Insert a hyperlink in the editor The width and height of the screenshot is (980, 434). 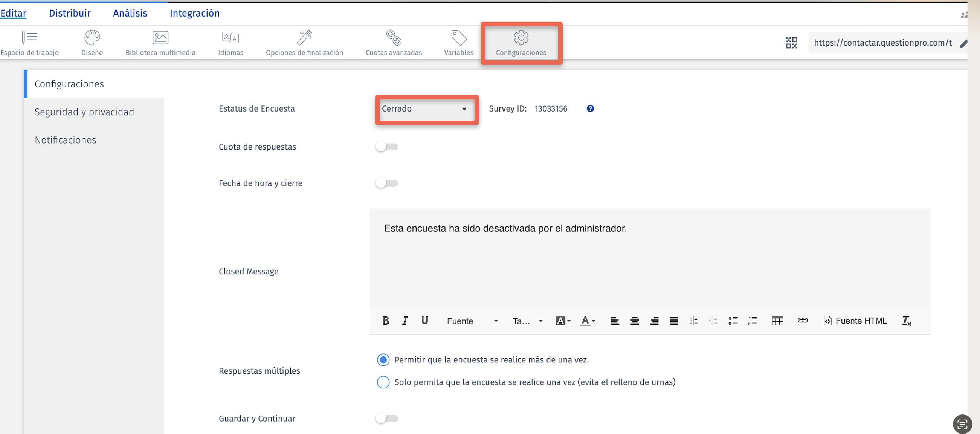tap(803, 321)
